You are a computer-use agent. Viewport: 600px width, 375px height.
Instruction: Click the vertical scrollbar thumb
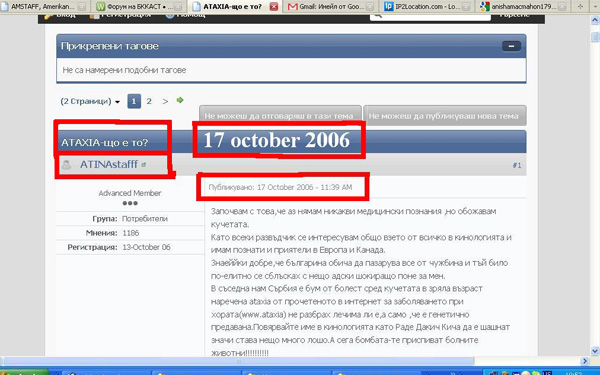(x=595, y=37)
